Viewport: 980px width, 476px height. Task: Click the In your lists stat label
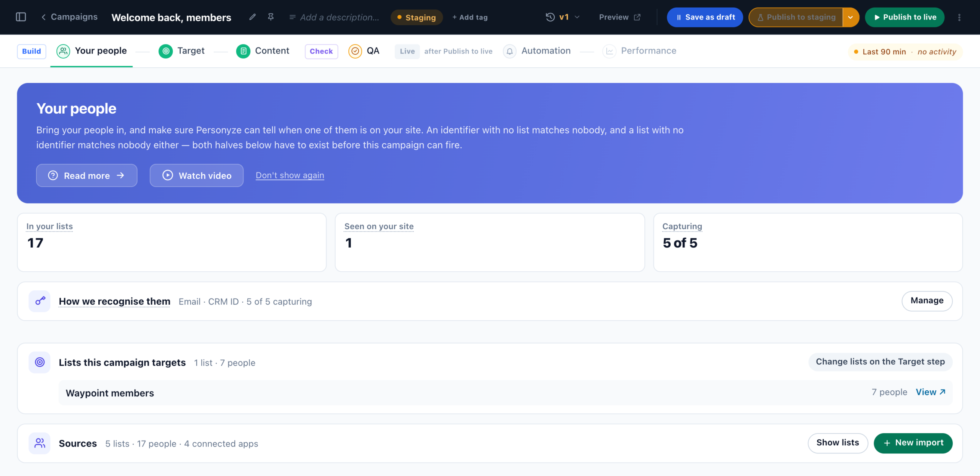tap(49, 226)
